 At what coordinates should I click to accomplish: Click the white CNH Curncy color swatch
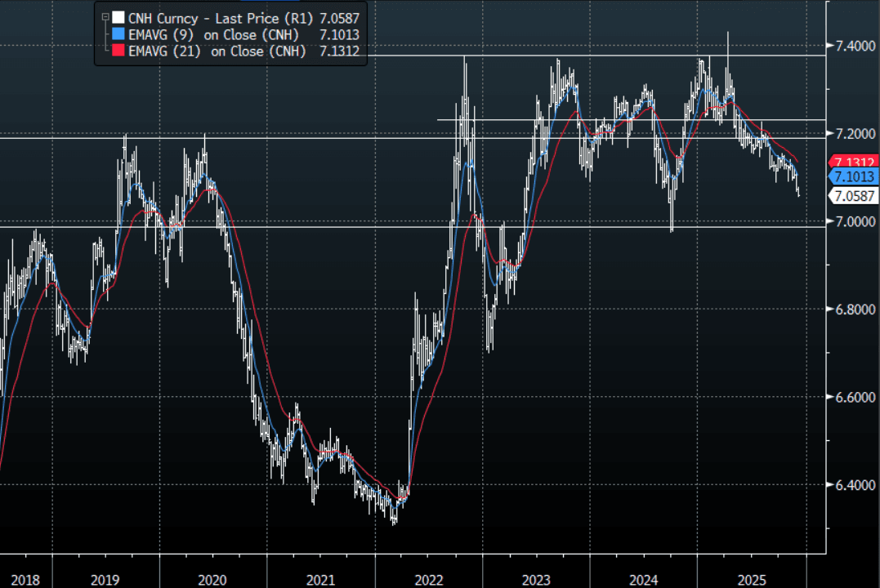click(118, 16)
